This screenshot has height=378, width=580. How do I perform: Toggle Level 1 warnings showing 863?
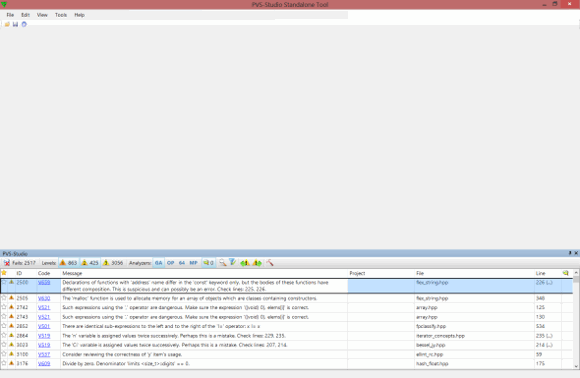point(68,263)
